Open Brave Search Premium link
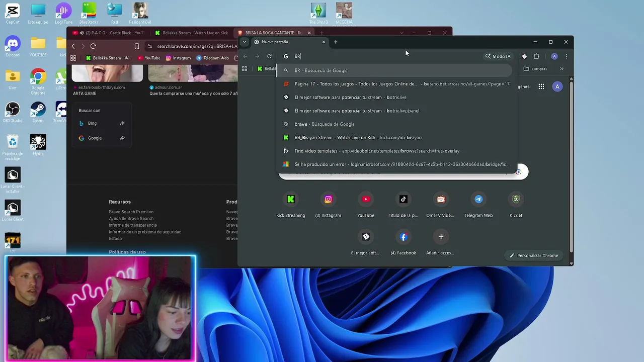 pos(131,212)
